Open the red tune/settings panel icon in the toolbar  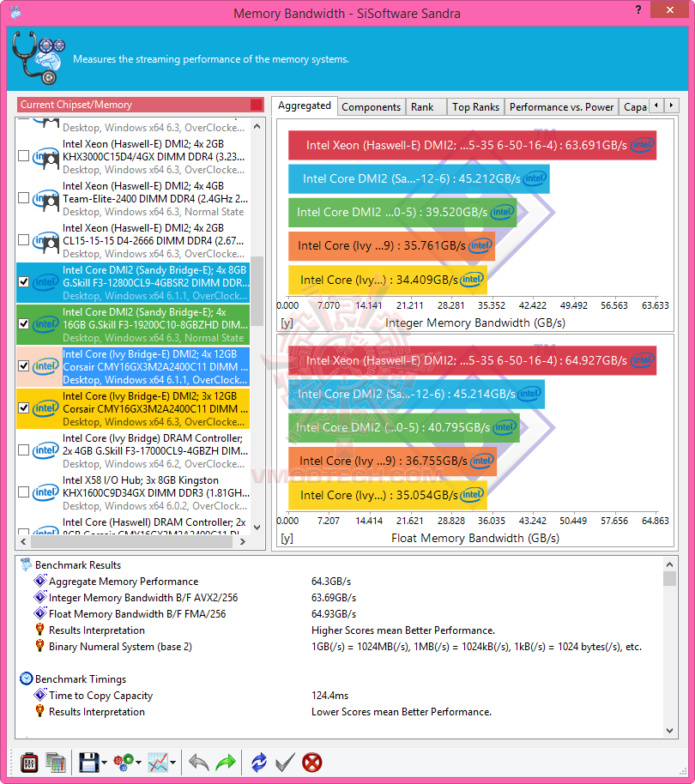29,763
